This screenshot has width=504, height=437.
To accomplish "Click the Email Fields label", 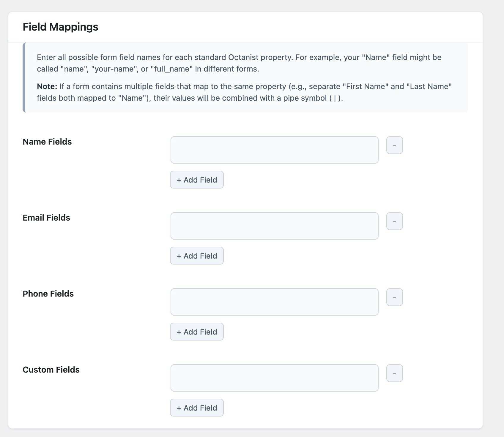I will click(x=46, y=218).
